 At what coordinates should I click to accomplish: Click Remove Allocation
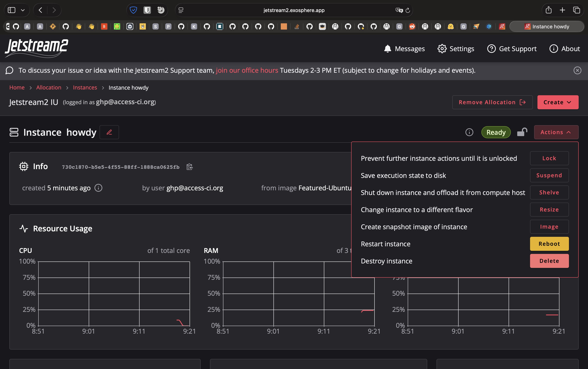492,102
